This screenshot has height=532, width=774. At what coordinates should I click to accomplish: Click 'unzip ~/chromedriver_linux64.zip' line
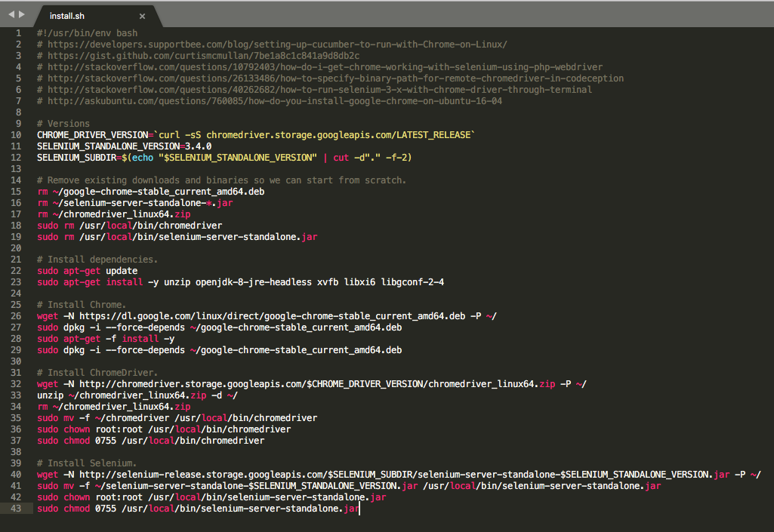137,395
